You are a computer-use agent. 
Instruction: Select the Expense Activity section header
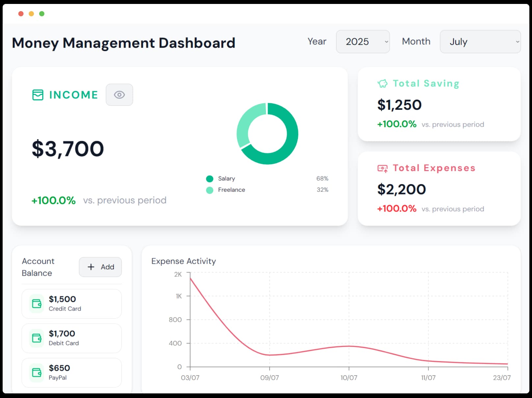pos(183,261)
